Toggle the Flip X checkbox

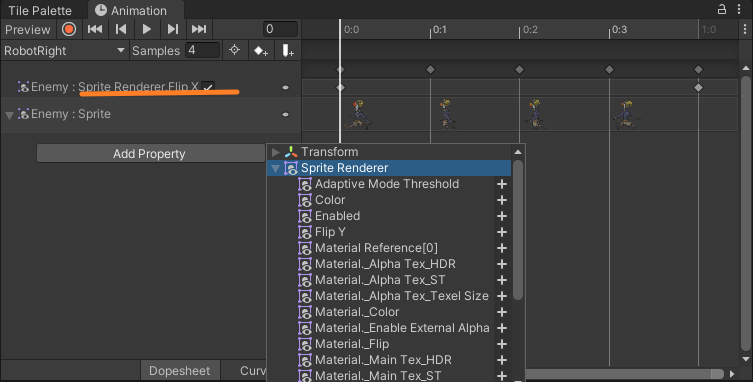point(207,87)
